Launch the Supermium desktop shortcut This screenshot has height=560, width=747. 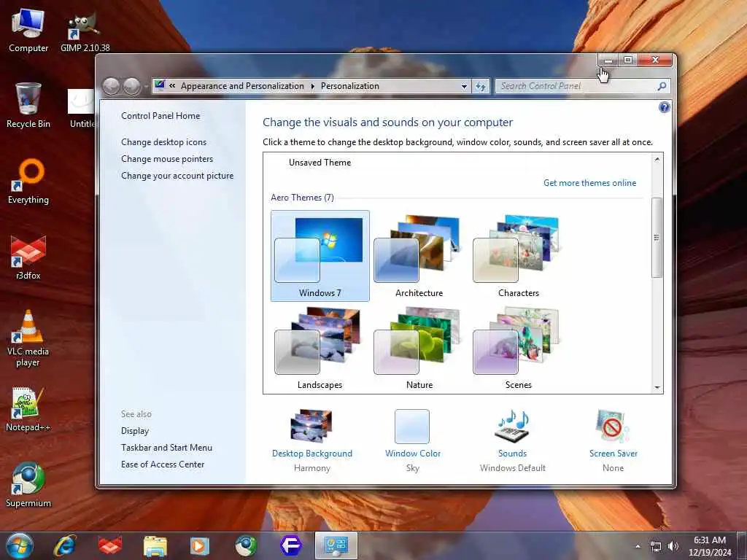28,485
